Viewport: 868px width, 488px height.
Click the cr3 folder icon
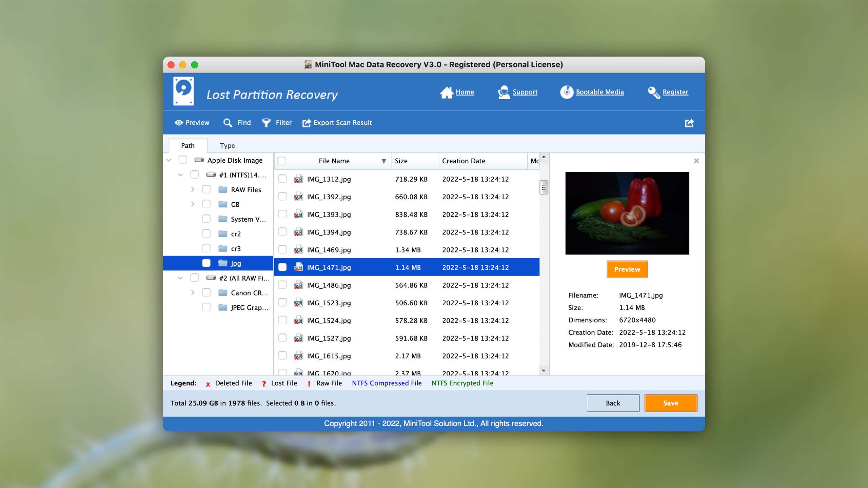pos(223,248)
